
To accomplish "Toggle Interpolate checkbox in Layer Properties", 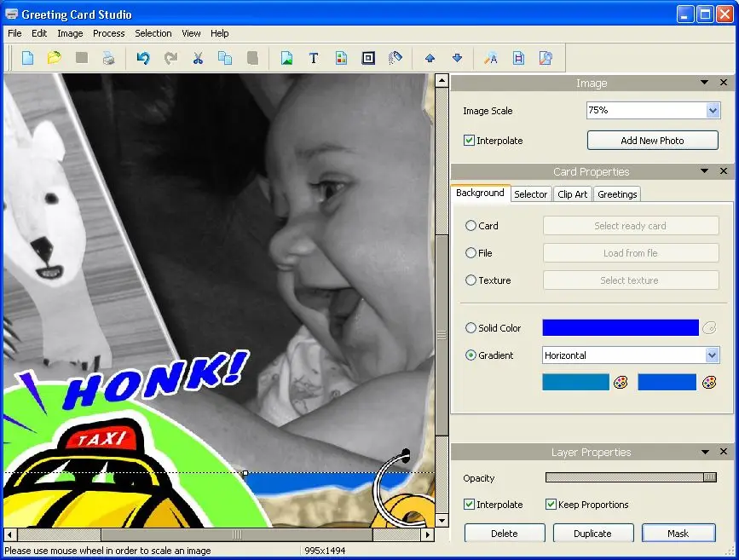I will click(469, 505).
